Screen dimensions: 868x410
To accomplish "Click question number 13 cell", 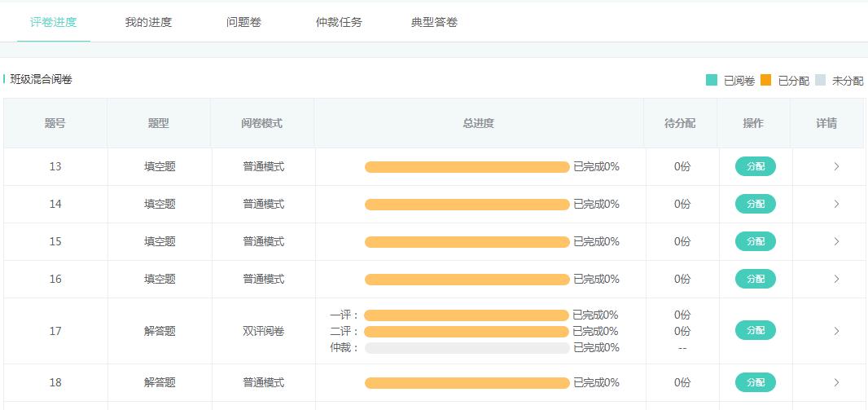I will (55, 166).
